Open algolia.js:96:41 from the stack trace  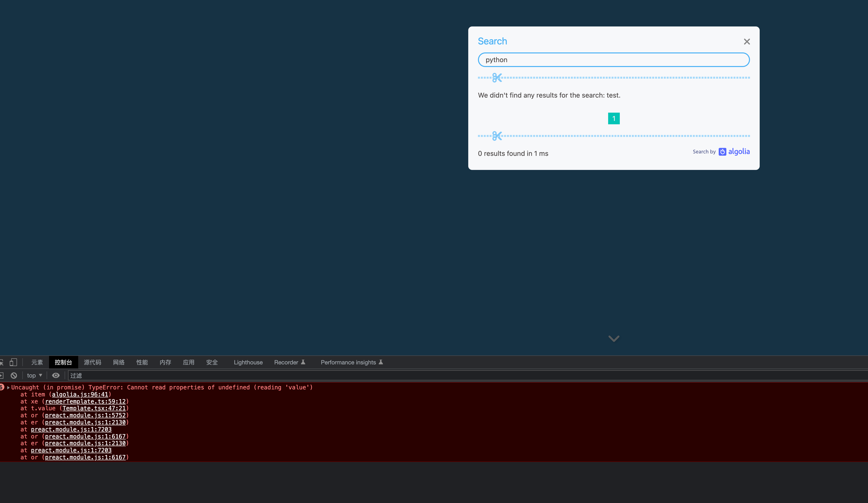(x=80, y=394)
